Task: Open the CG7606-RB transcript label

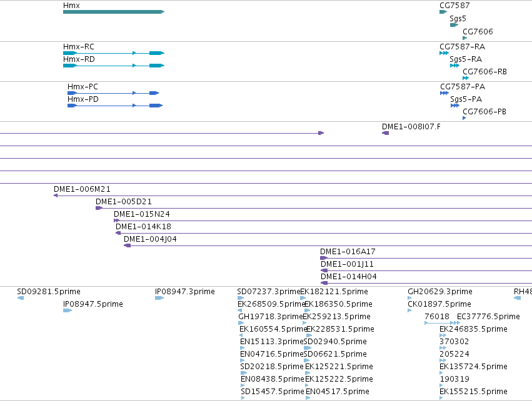Action: (x=485, y=72)
